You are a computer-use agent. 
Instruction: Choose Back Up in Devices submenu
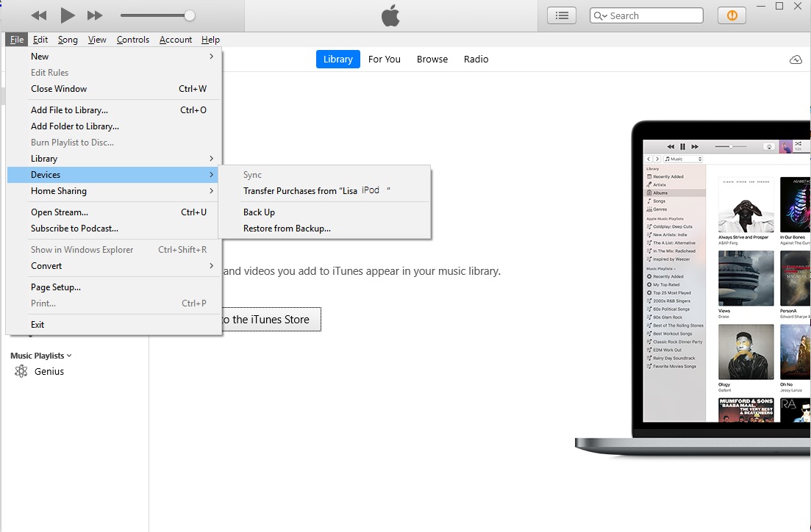[325, 212]
